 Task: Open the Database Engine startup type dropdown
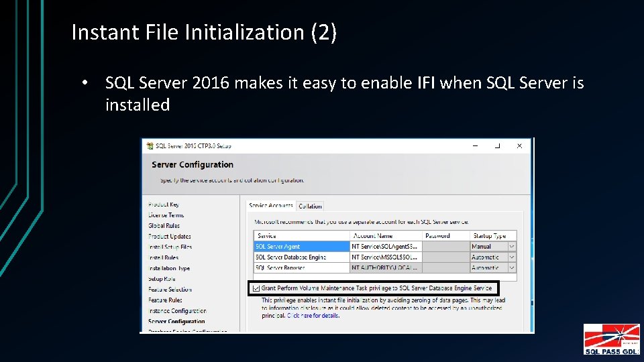pyautogui.click(x=512, y=257)
